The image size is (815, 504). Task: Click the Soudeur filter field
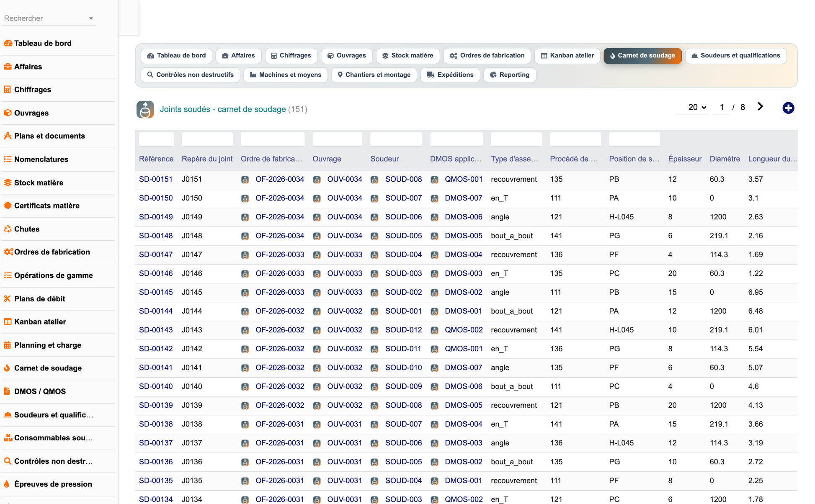[396, 139]
